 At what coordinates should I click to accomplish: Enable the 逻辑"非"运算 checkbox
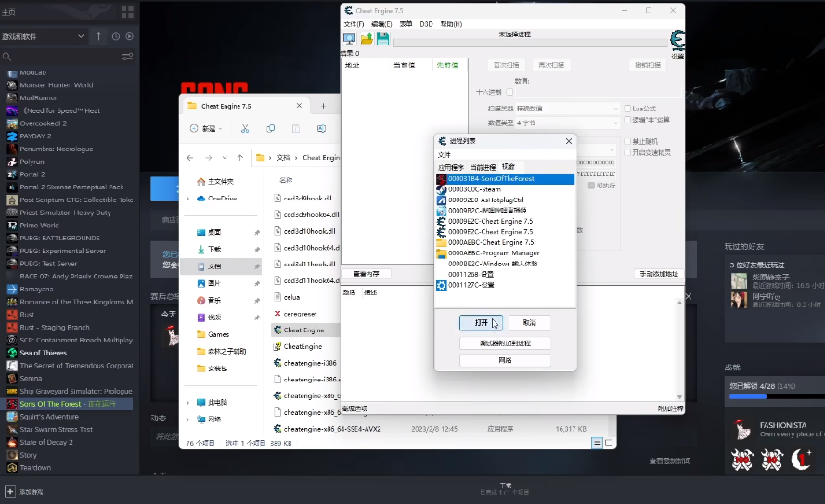pos(627,120)
